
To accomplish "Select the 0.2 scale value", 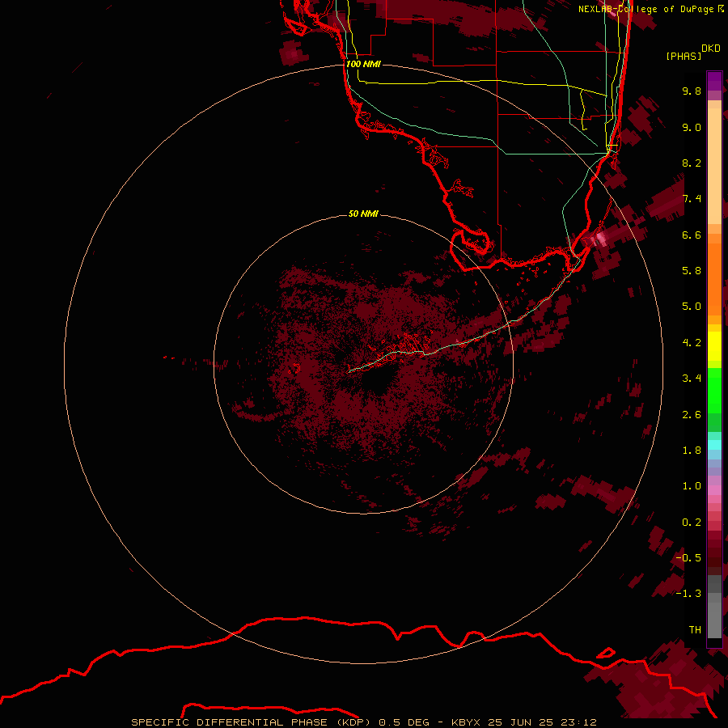I will pos(692,523).
